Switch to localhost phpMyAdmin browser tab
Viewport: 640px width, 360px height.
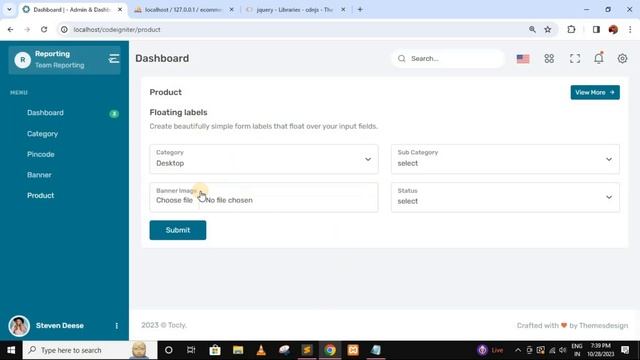coord(183,9)
